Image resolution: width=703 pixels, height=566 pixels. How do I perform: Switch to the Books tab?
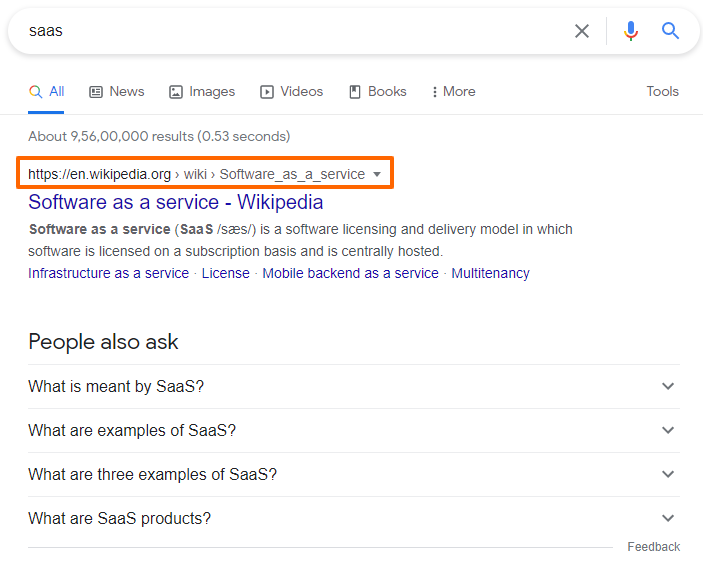click(378, 91)
